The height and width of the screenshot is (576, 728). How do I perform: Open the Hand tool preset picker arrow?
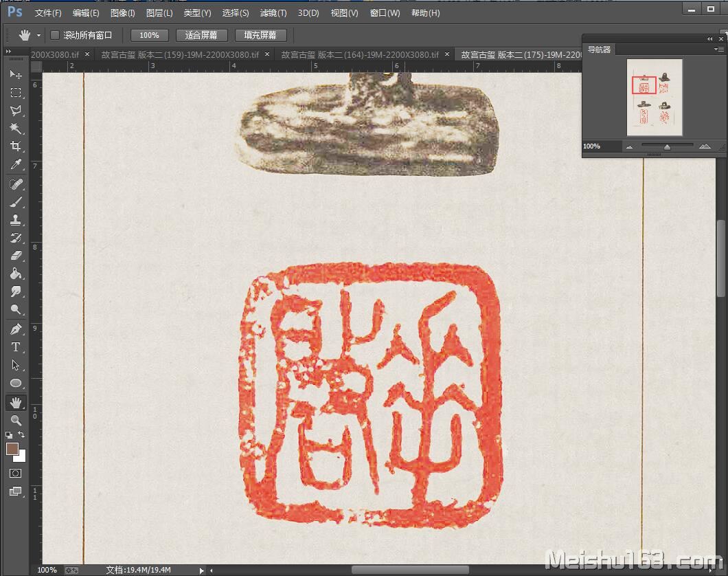click(x=38, y=35)
